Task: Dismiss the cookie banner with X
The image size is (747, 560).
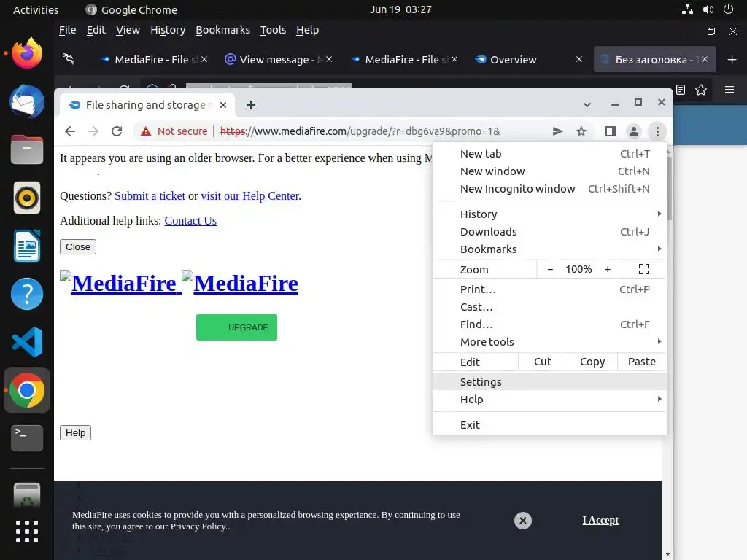Action: point(522,521)
